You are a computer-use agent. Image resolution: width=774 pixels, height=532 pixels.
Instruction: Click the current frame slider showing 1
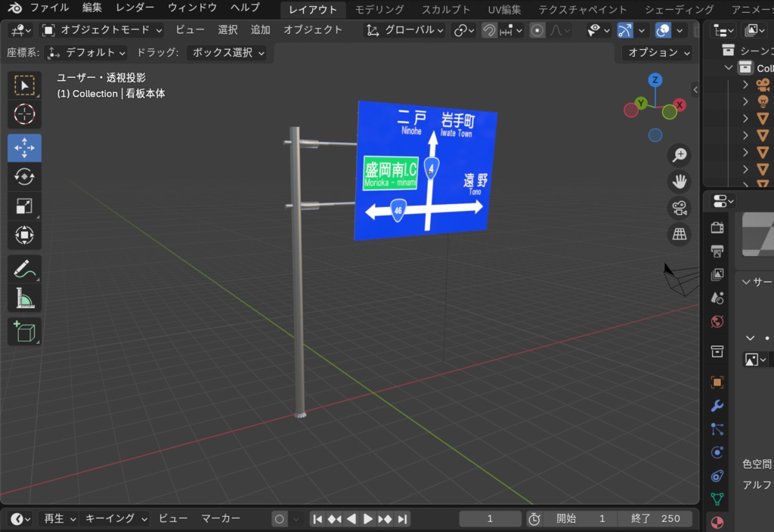(x=490, y=518)
